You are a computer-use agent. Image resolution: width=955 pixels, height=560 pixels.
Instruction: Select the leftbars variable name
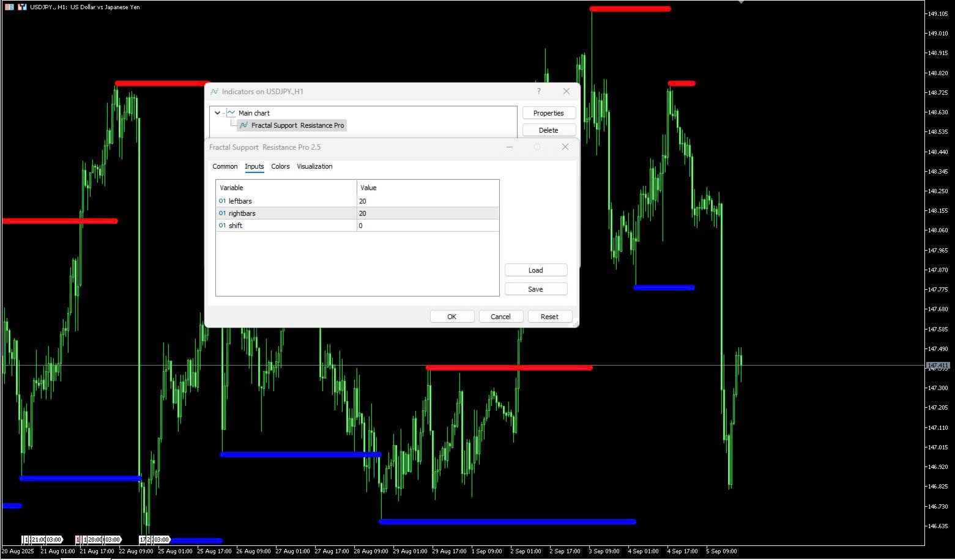240,201
